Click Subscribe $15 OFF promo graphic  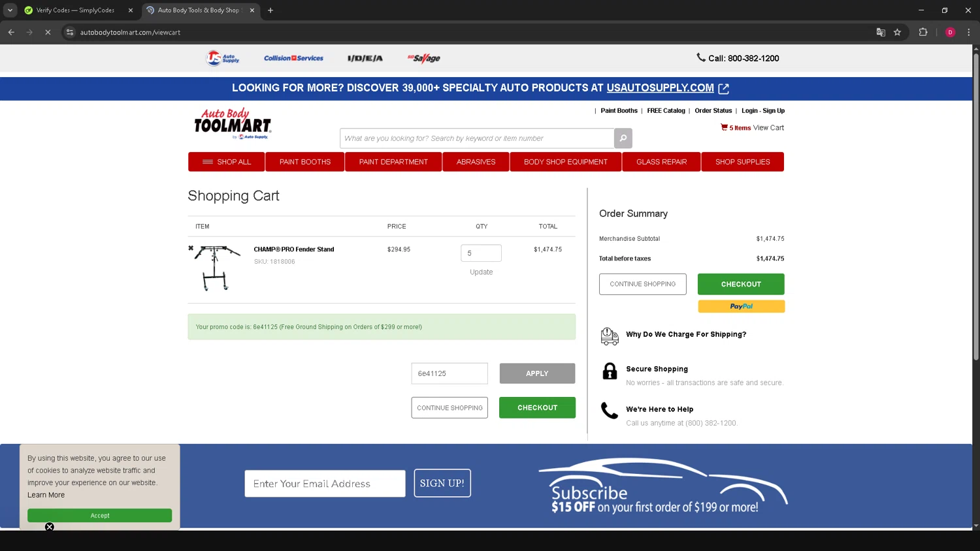tap(662, 486)
